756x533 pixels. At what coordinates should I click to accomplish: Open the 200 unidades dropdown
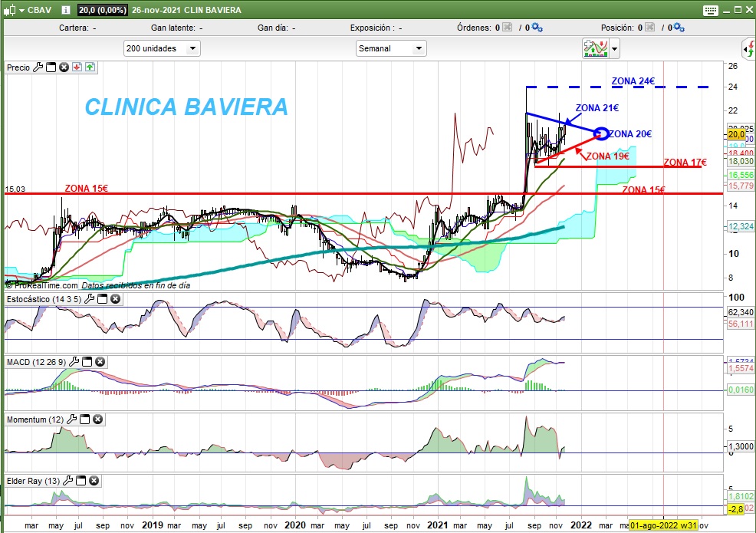coord(162,48)
